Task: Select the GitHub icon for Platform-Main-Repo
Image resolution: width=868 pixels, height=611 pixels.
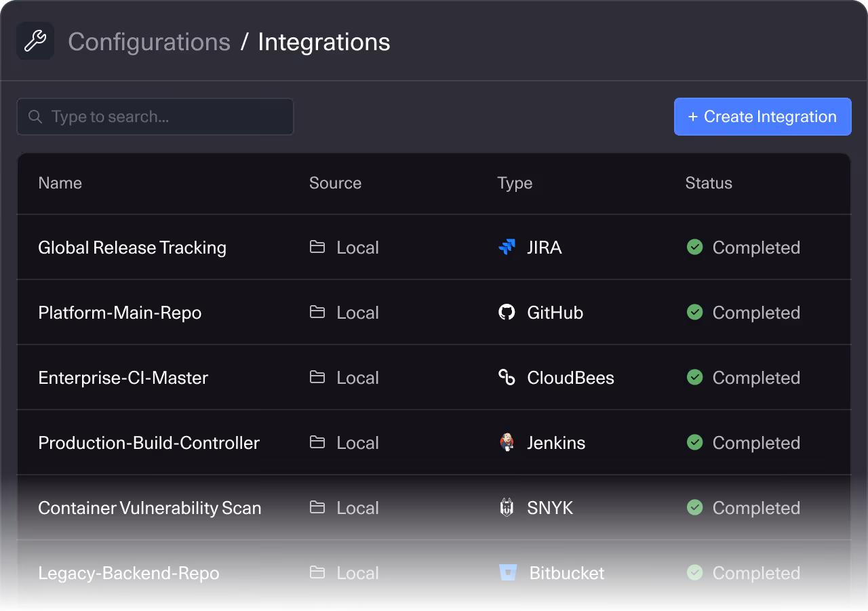Action: (507, 312)
